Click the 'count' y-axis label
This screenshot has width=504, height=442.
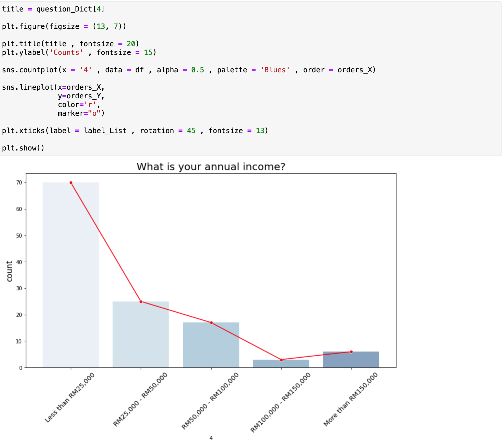pos(9,271)
